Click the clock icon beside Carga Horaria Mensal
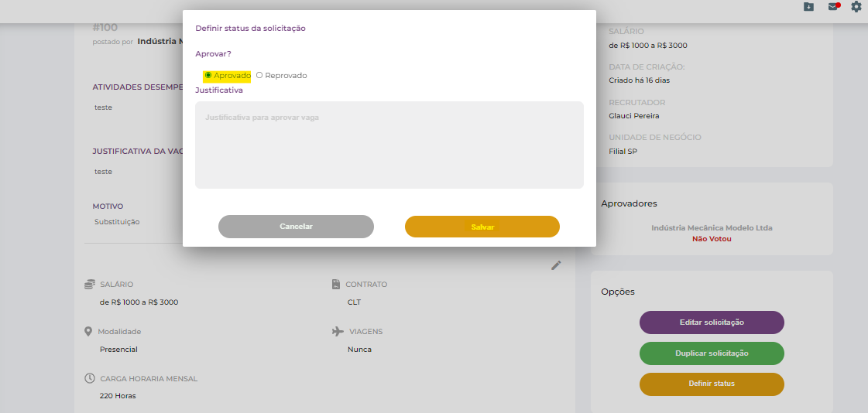 [90, 379]
